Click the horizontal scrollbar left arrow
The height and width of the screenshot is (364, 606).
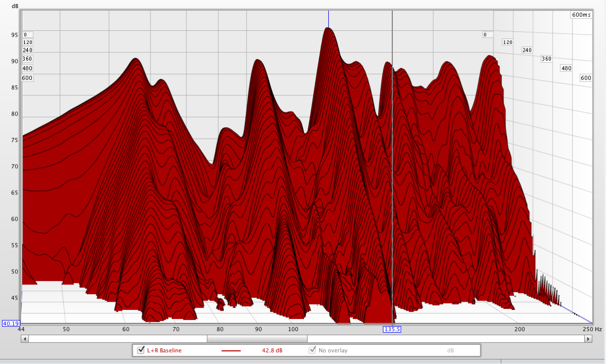coord(24,339)
